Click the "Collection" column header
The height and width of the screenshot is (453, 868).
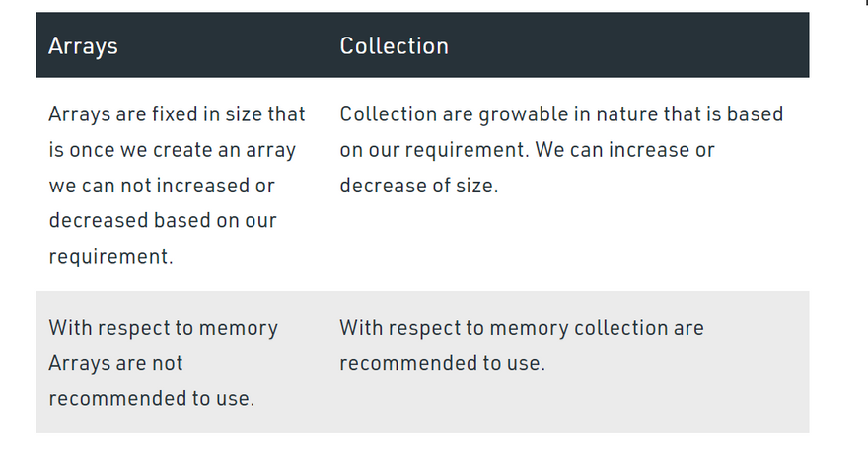tap(394, 46)
